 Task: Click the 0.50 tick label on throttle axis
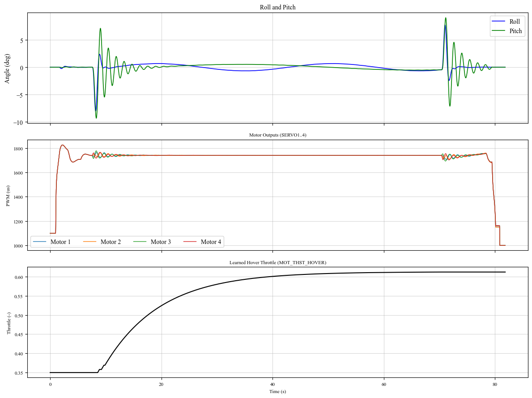(19, 316)
